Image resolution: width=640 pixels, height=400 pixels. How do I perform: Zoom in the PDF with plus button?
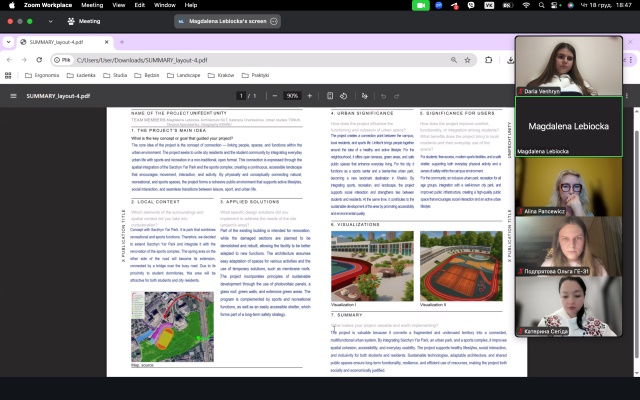311,96
